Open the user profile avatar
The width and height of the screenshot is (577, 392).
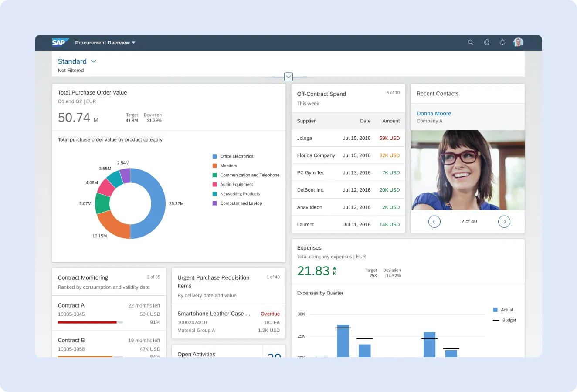[518, 42]
